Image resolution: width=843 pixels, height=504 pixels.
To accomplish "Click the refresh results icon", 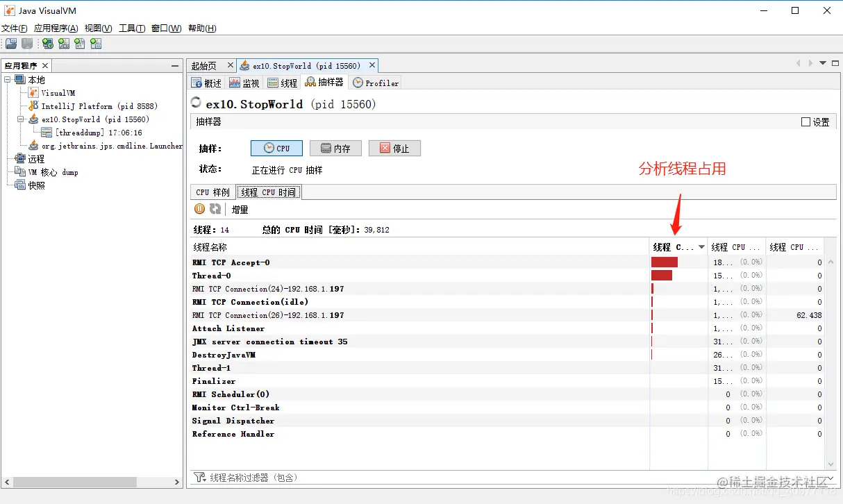I will pyautogui.click(x=215, y=209).
